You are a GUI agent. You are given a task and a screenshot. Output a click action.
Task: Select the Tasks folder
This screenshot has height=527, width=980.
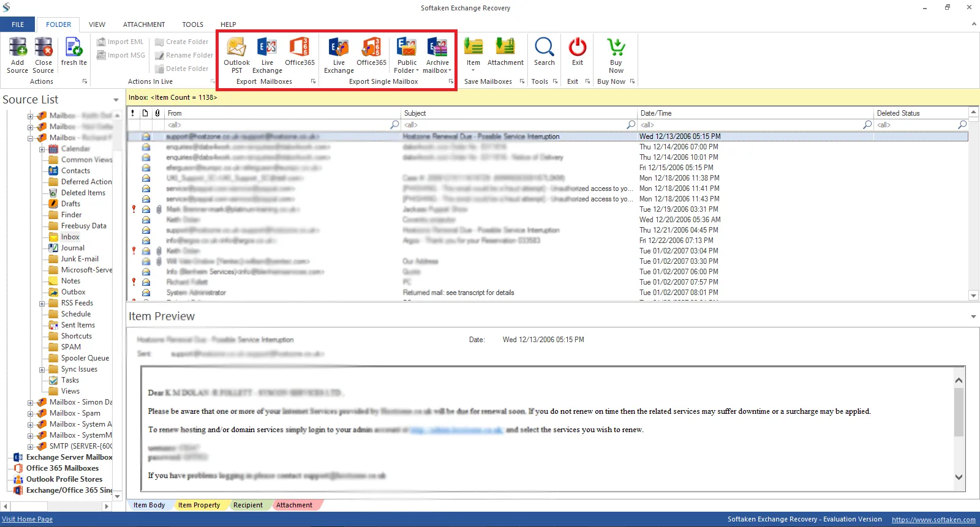click(x=70, y=380)
